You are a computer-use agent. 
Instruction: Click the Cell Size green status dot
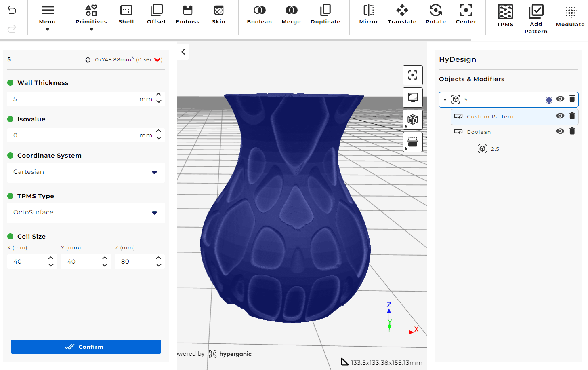point(10,236)
